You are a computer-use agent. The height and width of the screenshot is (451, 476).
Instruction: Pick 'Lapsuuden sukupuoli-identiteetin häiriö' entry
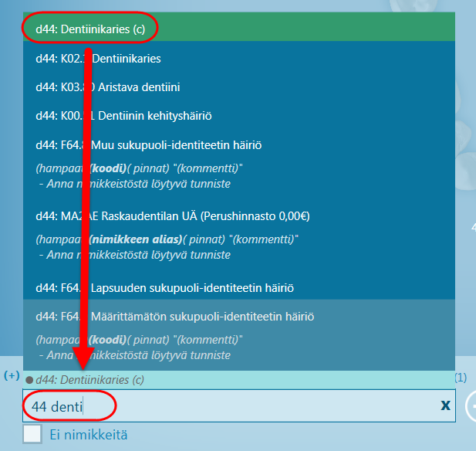(239, 287)
